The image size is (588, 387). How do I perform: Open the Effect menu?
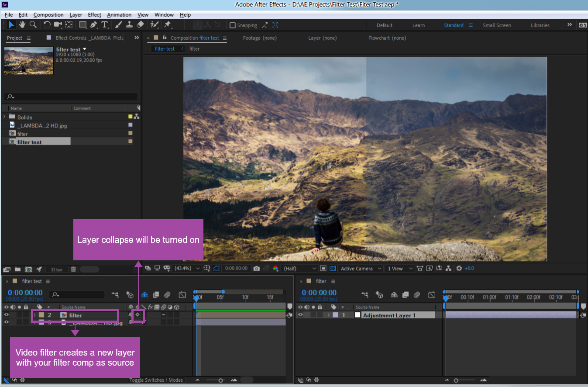tap(94, 15)
